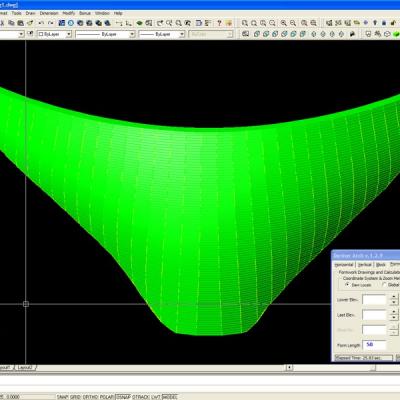
Task: Decrease the Lower Elev. value with the down arrow
Action: tap(394, 302)
